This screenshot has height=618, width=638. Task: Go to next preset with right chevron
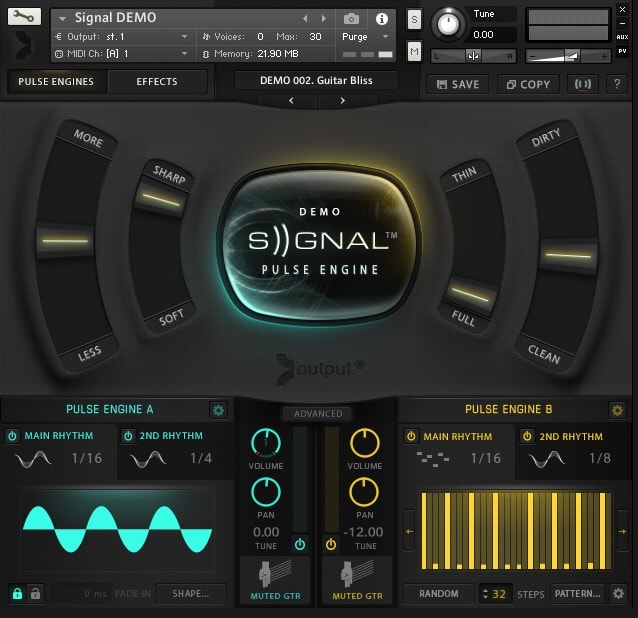click(343, 100)
